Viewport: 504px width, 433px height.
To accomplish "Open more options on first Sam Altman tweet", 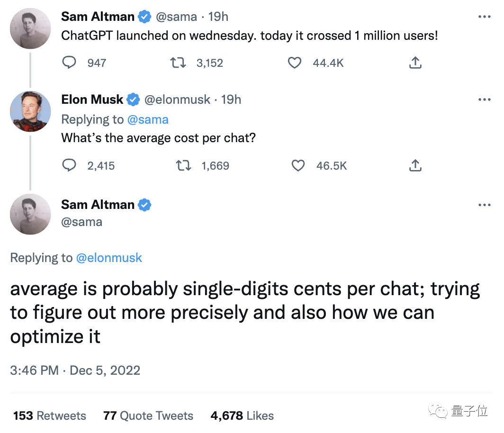I will click(x=484, y=17).
